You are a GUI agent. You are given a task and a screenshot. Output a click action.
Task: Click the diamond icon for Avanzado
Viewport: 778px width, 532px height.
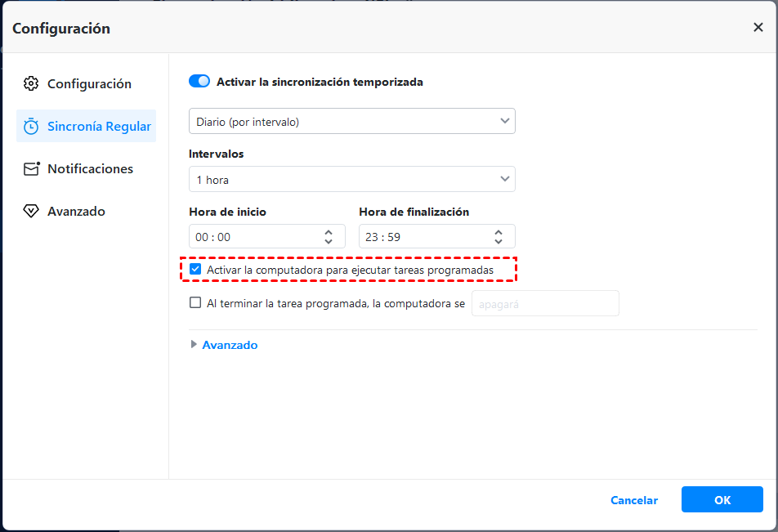coord(31,212)
